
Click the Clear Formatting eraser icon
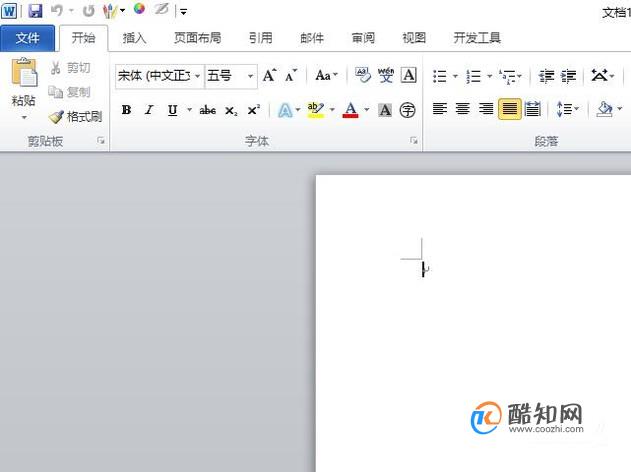(x=363, y=75)
